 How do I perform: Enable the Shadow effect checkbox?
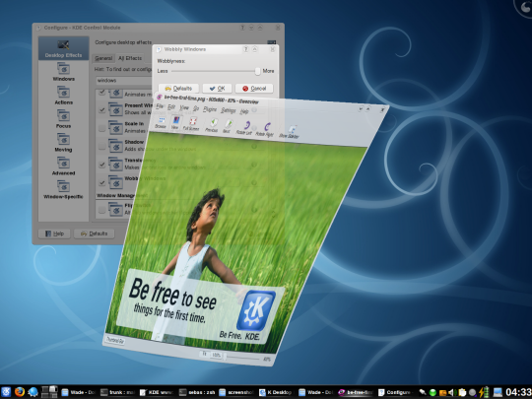101,146
